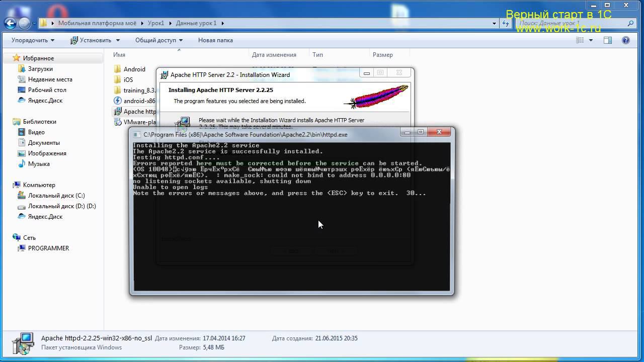Expand the arrow after Урок1 breadcrumb
This screenshot has height=362, width=644.
(x=170, y=23)
